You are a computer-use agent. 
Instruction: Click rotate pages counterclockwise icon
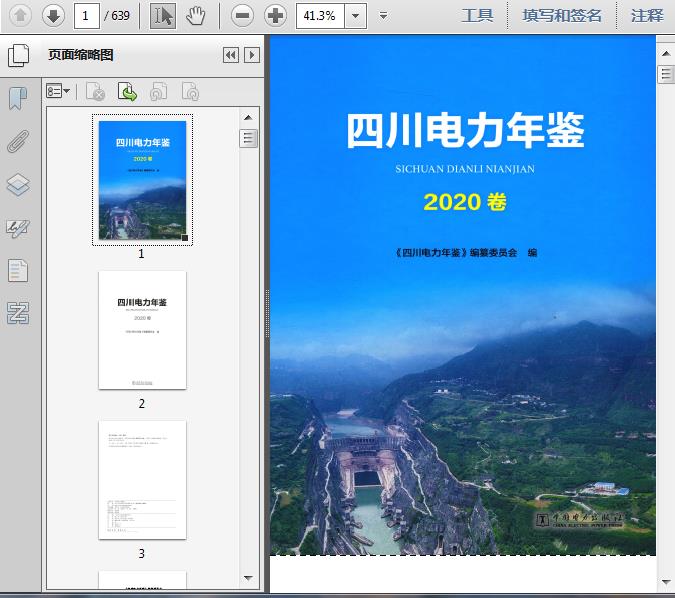[158, 91]
